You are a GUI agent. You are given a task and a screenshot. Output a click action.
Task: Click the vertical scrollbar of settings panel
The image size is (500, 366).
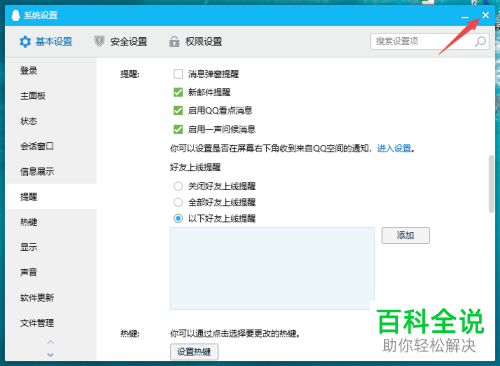[491, 184]
